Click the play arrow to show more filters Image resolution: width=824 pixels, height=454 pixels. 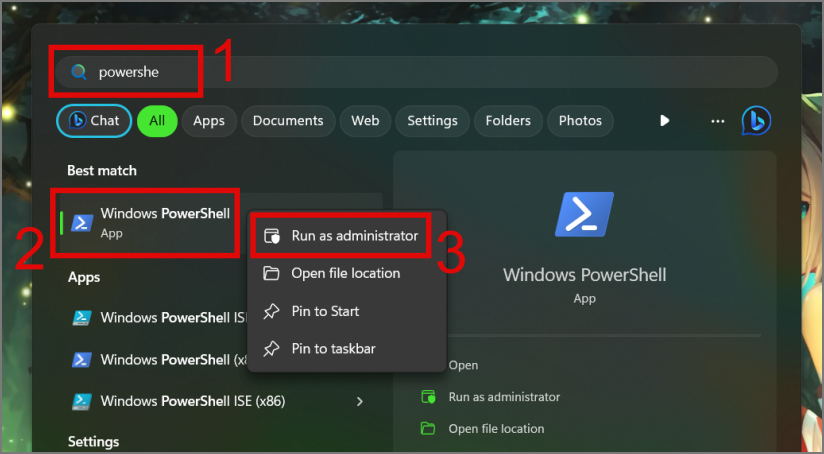click(665, 121)
